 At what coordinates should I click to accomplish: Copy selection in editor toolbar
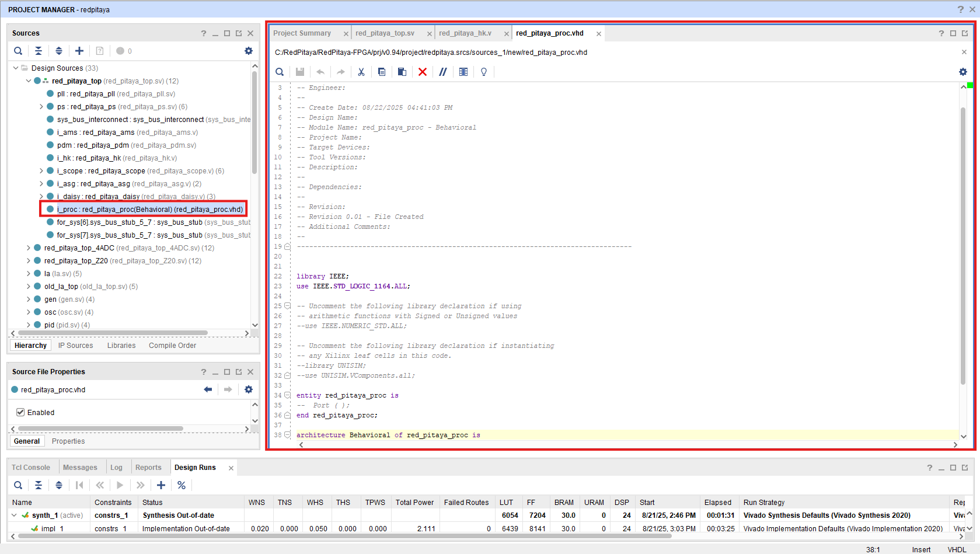pyautogui.click(x=382, y=72)
